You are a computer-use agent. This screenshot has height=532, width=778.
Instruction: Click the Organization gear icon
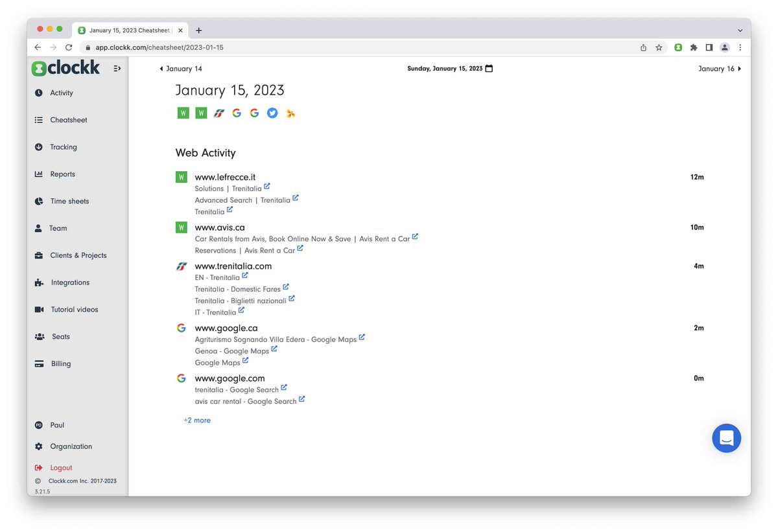click(38, 446)
